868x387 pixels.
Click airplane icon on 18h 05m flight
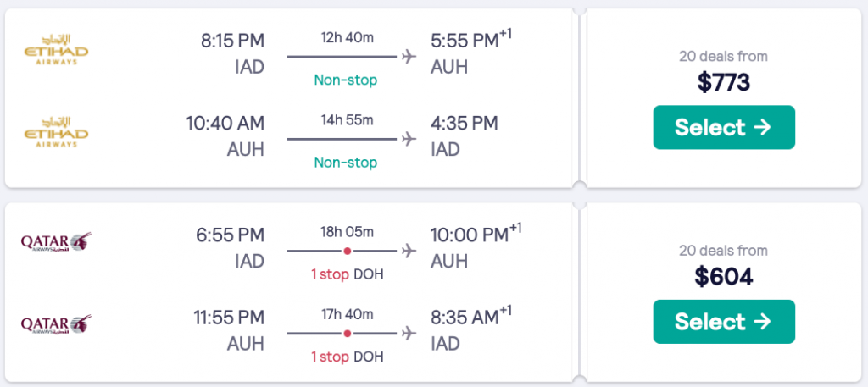pos(410,251)
